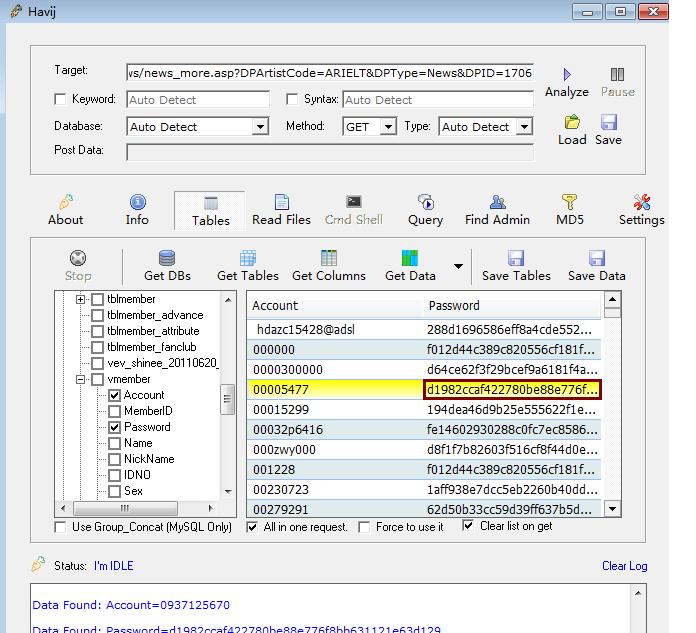Click the Get Data icon

[x=410, y=258]
